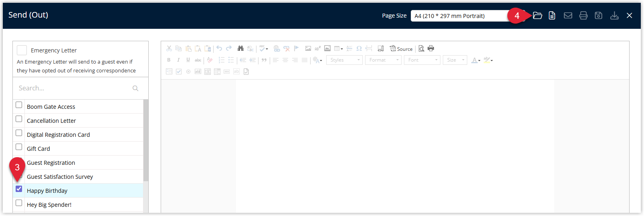Click the Anchor flag icon
Viewport: 644px width, 216px height.
[x=296, y=48]
